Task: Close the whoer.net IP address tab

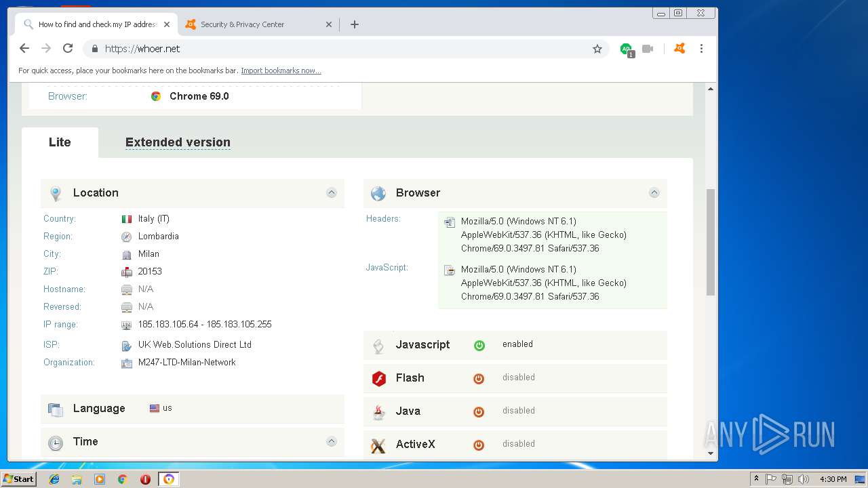Action: [167, 24]
